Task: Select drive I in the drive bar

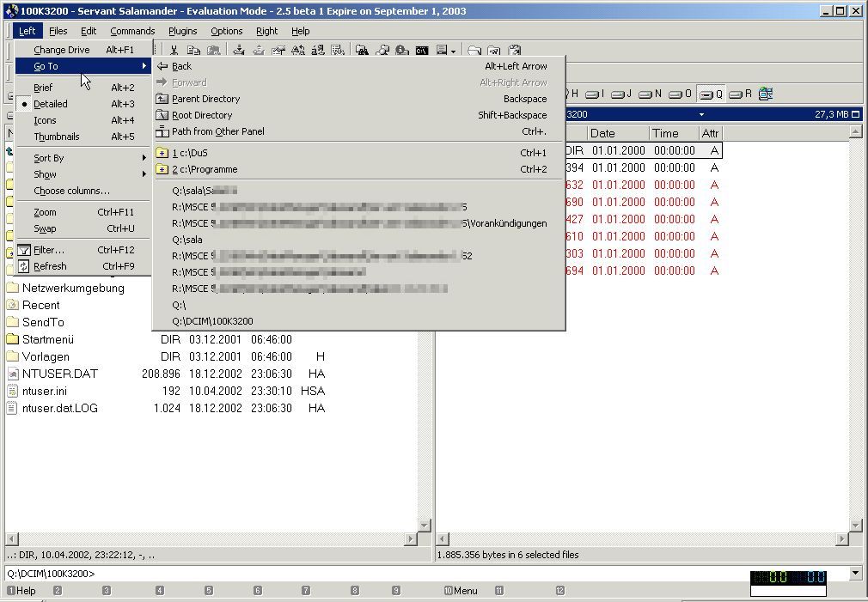Action: pyautogui.click(x=595, y=94)
